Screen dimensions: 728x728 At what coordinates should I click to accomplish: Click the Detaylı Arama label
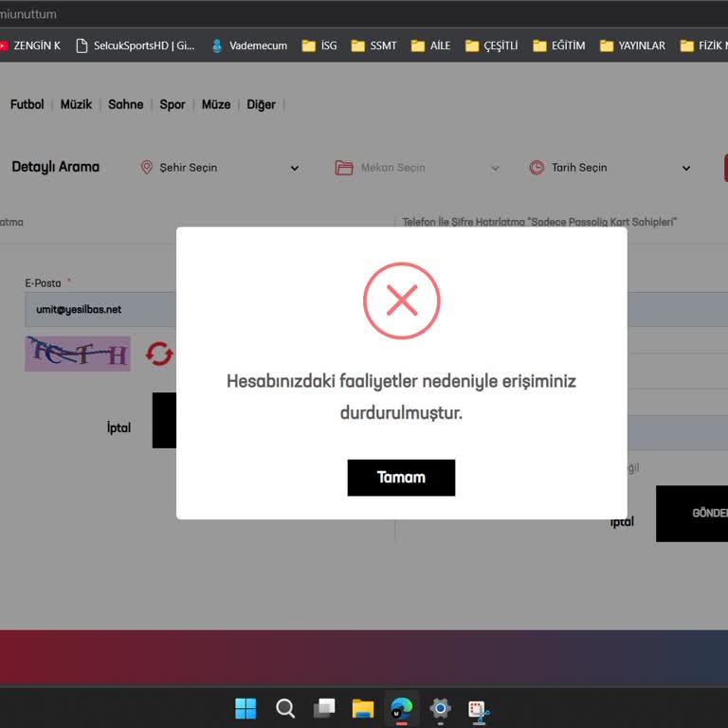coord(56,167)
